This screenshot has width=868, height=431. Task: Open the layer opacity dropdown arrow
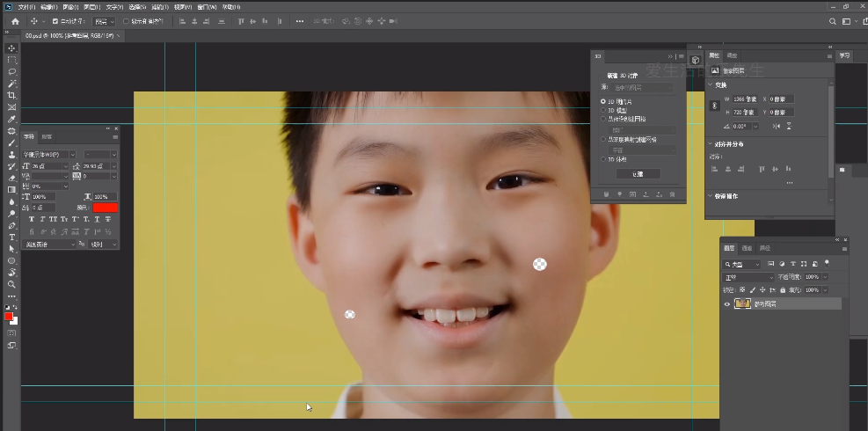click(823, 277)
